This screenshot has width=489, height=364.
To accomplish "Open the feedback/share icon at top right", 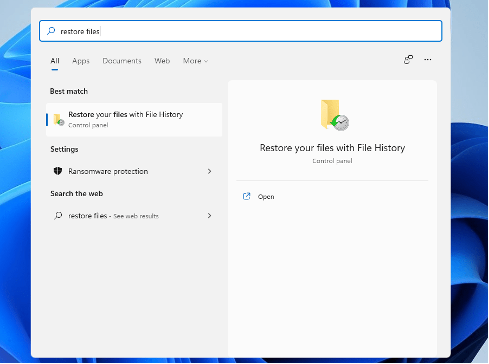I will (x=408, y=60).
